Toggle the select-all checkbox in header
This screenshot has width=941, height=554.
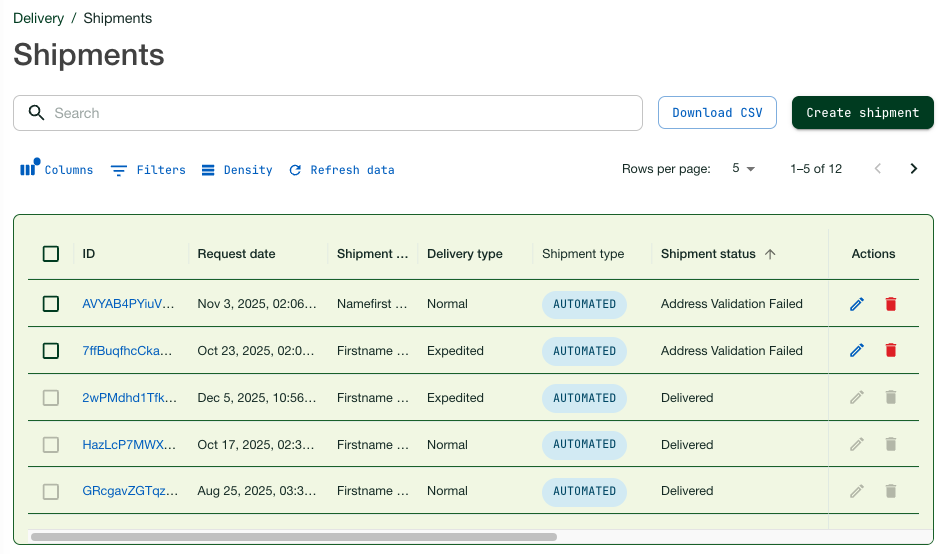tap(51, 254)
